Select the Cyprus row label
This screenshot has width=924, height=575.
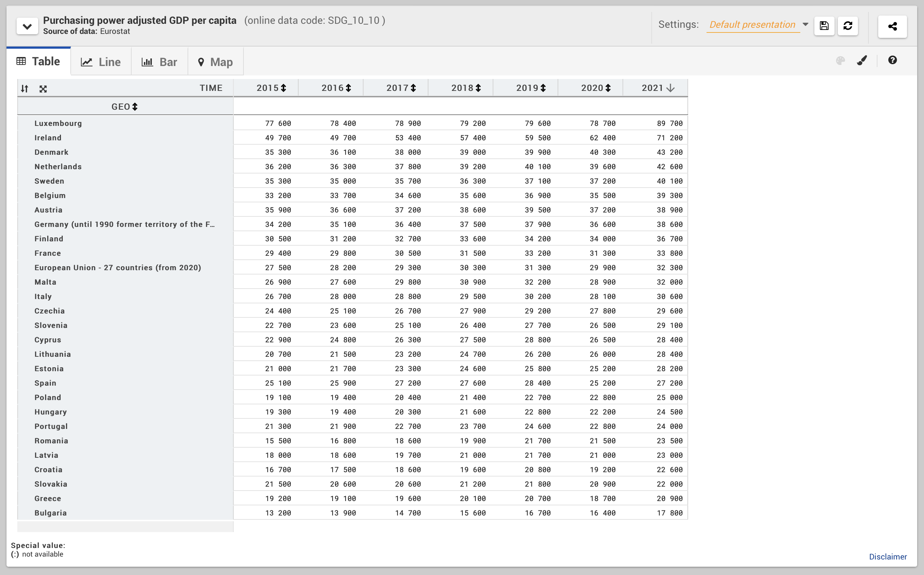(x=48, y=340)
